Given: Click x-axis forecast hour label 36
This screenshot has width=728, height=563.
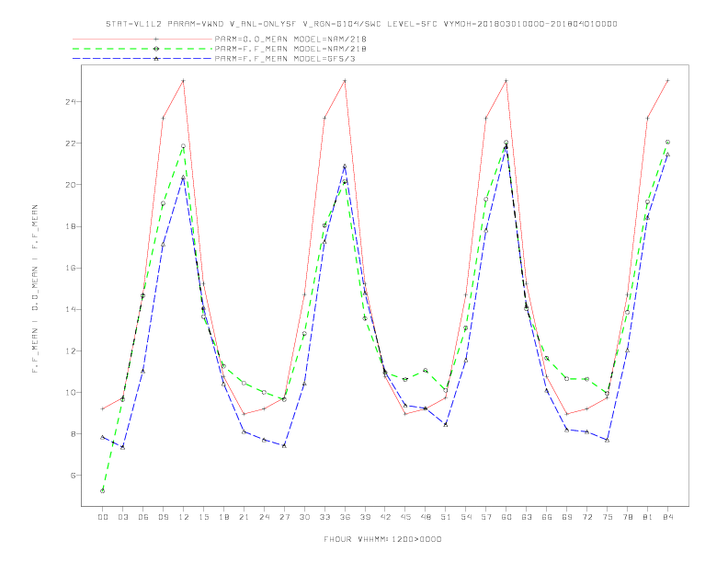Looking at the screenshot, I should pos(345,517).
